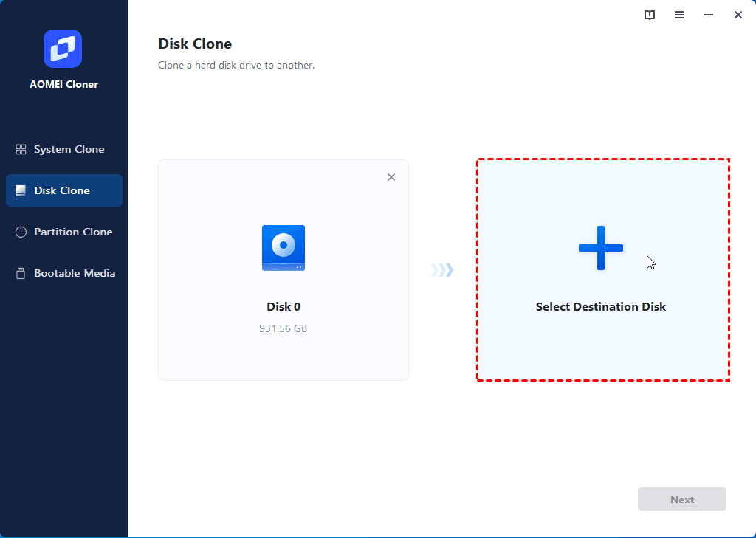Open the hamburger menu icon

679,15
